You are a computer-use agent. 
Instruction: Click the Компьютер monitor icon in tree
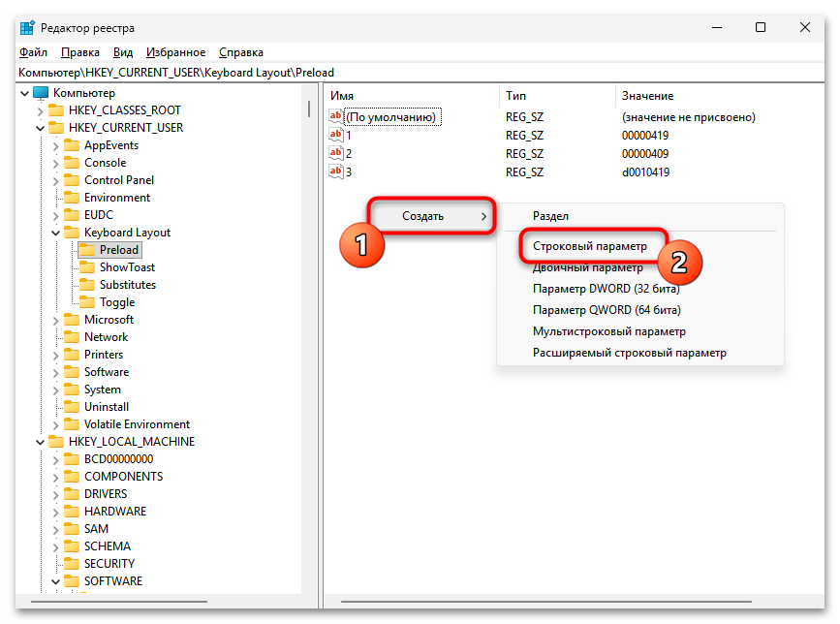41,93
